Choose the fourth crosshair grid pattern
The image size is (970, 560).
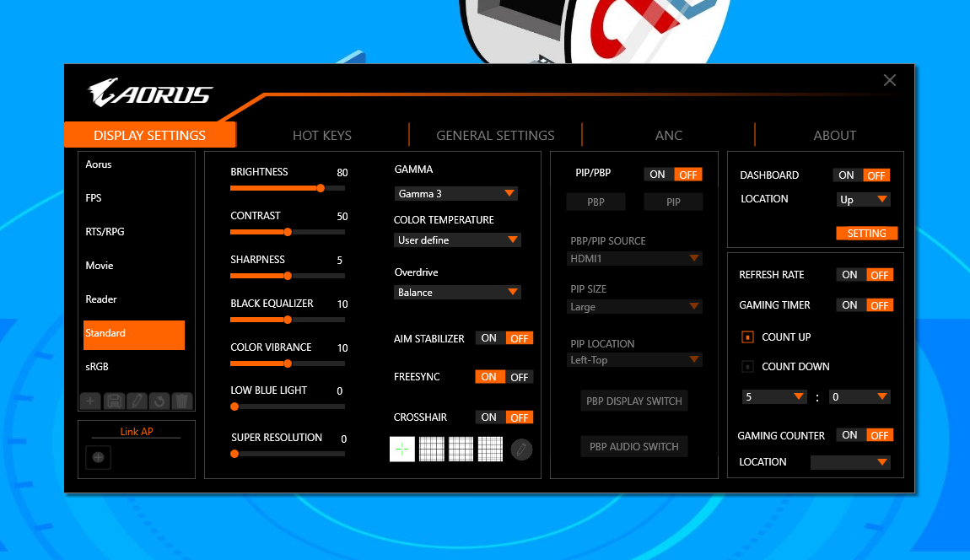pyautogui.click(x=490, y=450)
